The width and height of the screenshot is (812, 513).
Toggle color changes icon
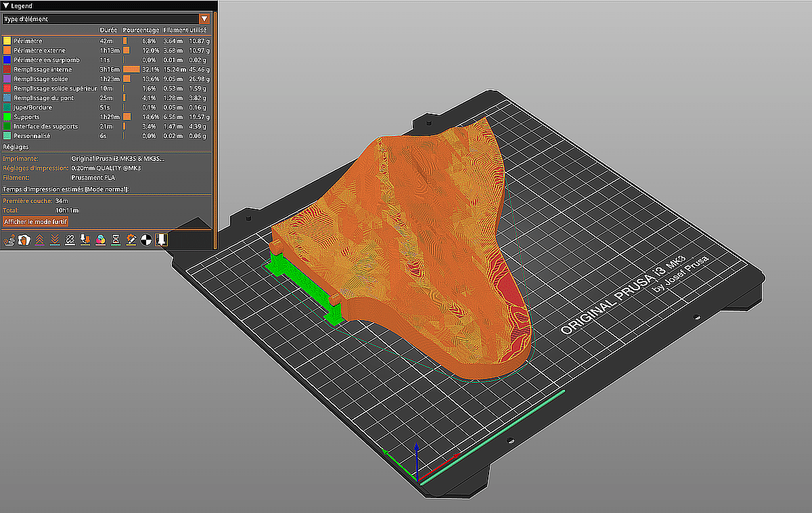click(100, 240)
